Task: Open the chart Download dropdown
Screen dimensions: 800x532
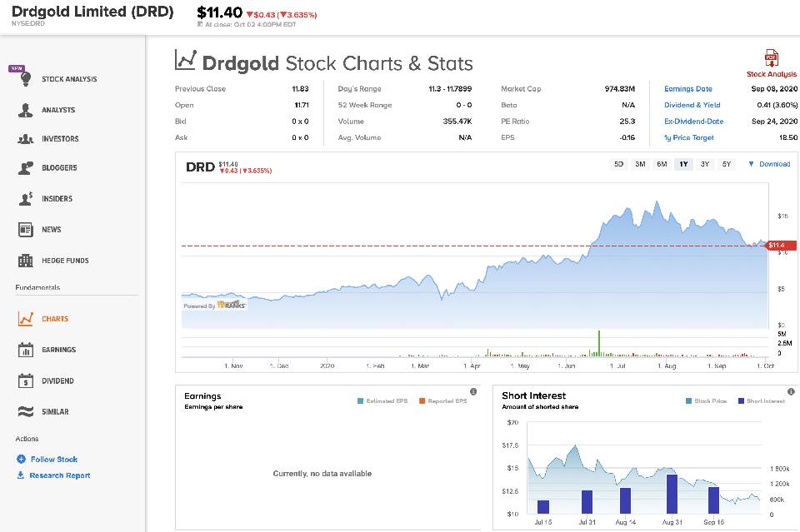Action: click(769, 164)
